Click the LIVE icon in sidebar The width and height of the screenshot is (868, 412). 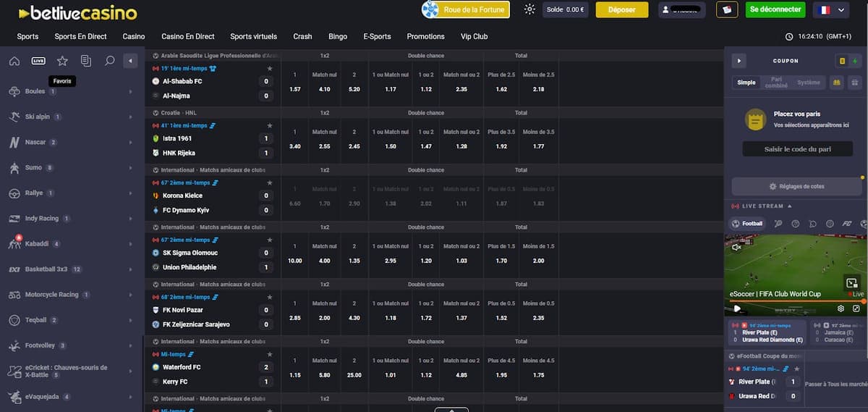38,61
